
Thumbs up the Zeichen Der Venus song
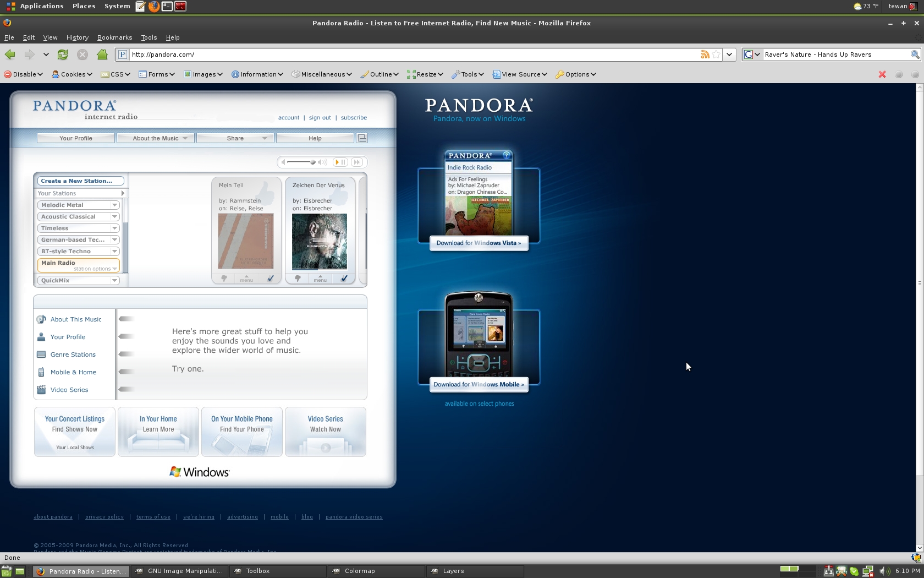tap(344, 279)
